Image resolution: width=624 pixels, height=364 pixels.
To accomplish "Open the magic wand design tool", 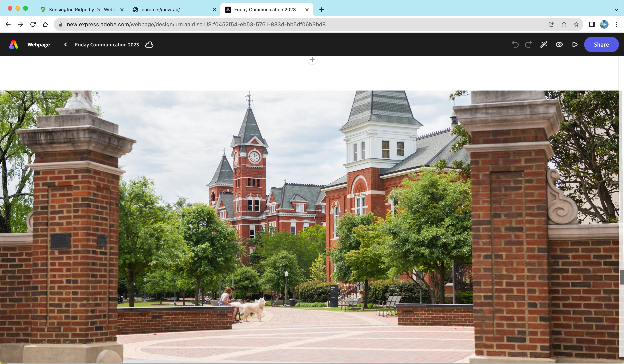I will 544,44.
